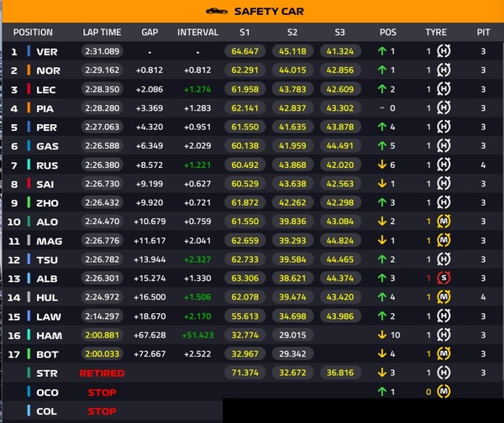Click VER's hard tyre icon
The width and height of the screenshot is (504, 423).
coord(444,51)
